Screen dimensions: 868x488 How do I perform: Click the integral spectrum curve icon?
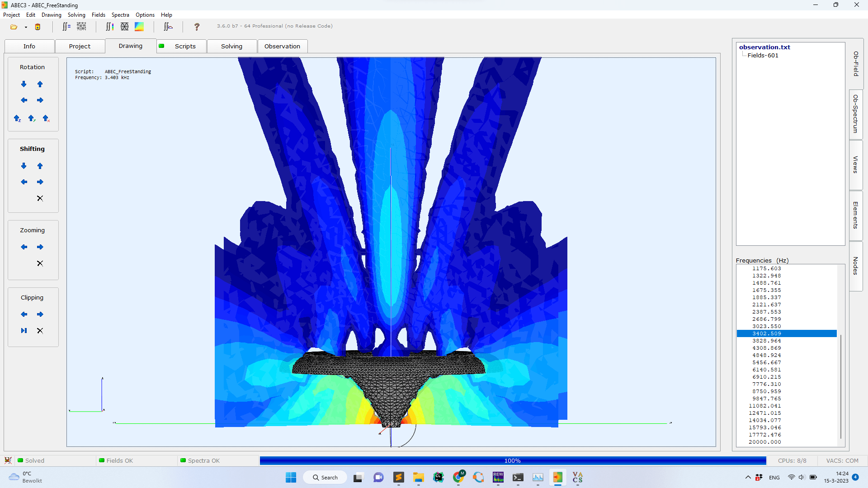(168, 27)
